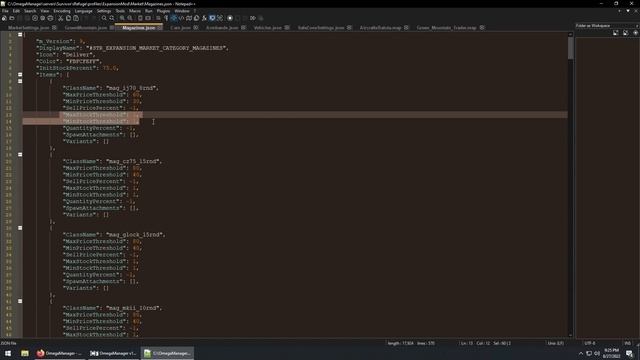Click the Open file toolbar icon

pos(12,18)
